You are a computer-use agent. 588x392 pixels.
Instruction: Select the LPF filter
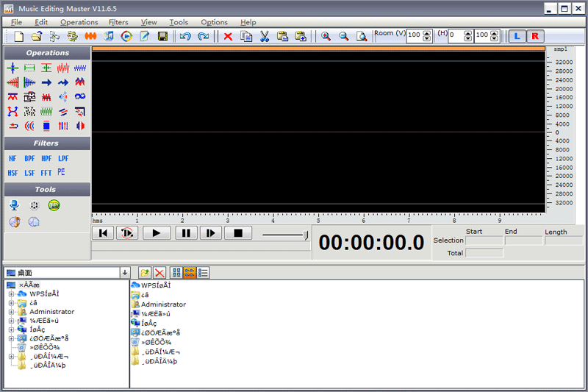pyautogui.click(x=63, y=159)
